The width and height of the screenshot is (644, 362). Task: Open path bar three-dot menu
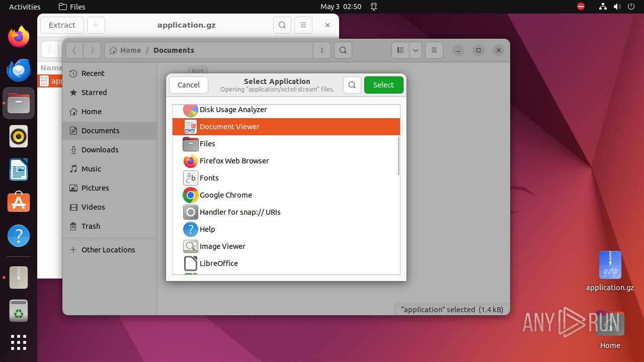click(322, 50)
